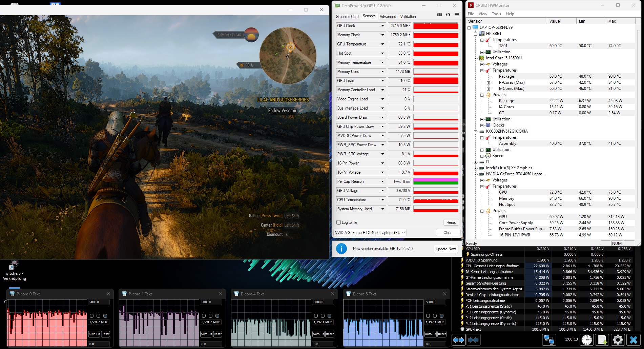This screenshot has height=349, width=644.
Task: Click the HWiNFO log file icon
Action: click(x=602, y=340)
